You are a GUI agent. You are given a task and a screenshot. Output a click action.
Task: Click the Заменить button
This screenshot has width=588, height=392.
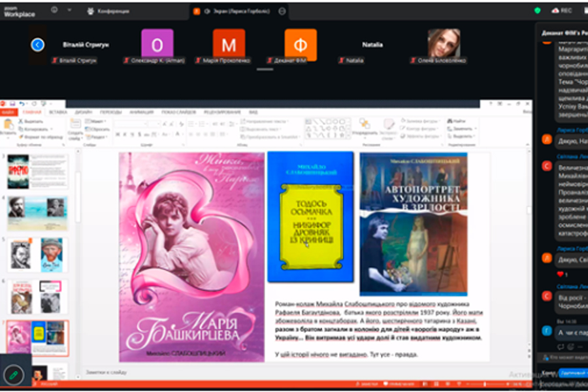pos(462,129)
